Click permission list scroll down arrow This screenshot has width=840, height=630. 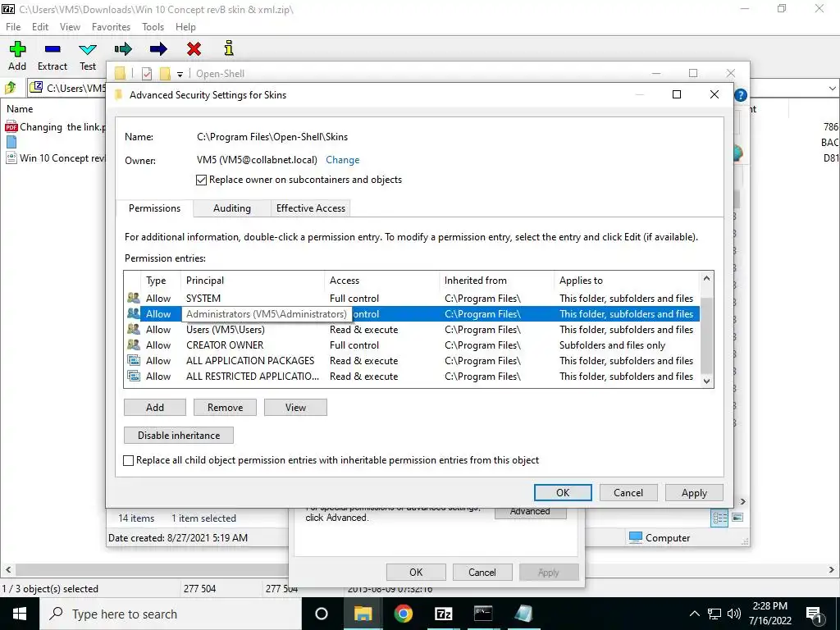(706, 381)
